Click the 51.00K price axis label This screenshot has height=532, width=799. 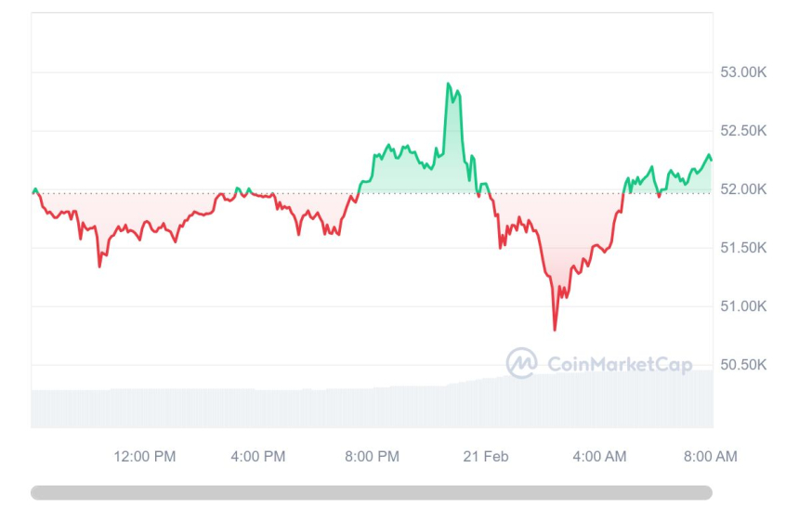[x=743, y=306]
